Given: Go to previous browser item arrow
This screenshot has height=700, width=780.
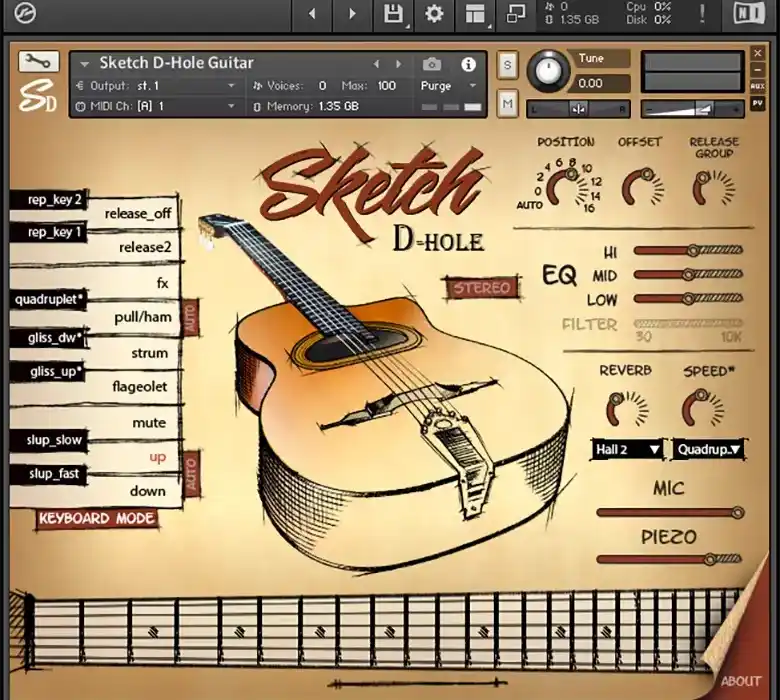Looking at the screenshot, I should [x=312, y=13].
